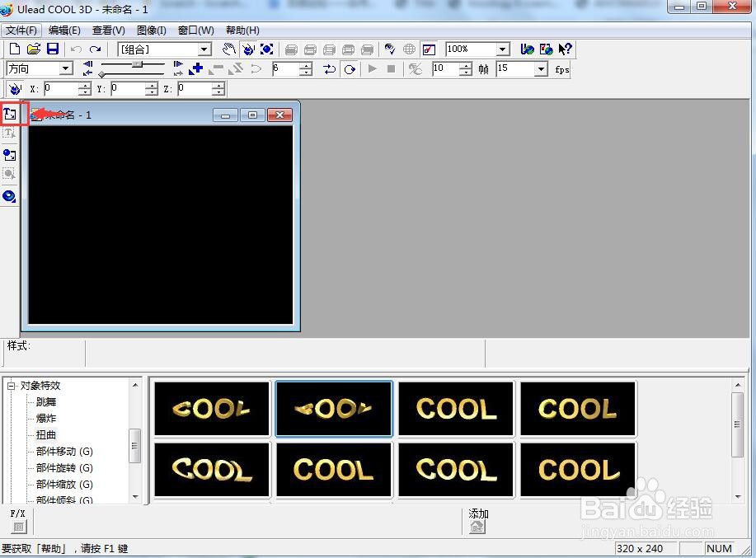Open the 图像(I) menu
Viewport: 756px width, 558px height.
coord(152,30)
